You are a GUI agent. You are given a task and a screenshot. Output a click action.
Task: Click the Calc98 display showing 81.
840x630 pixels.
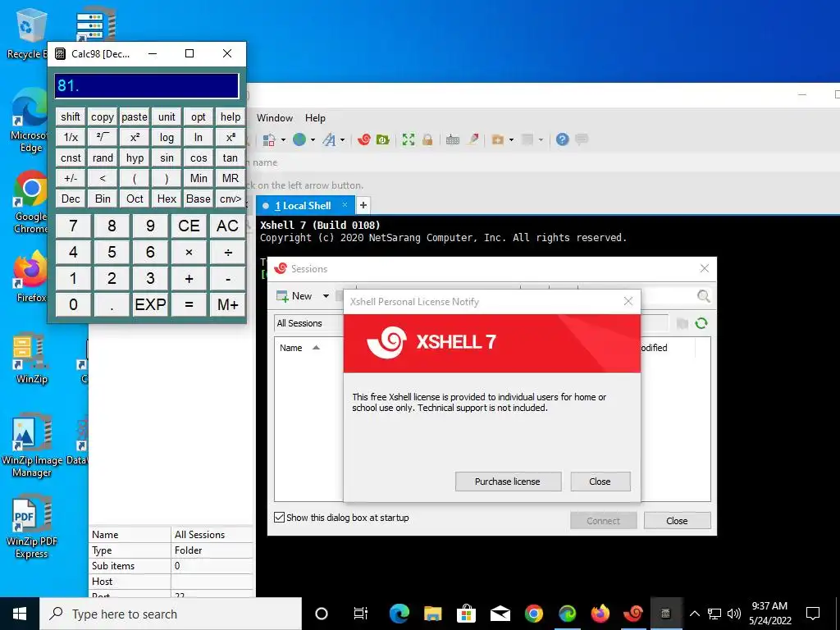click(x=147, y=85)
